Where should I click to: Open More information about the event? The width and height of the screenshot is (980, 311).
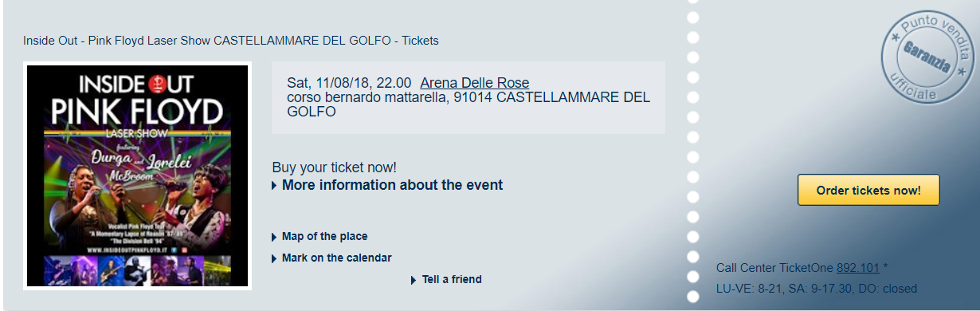(x=392, y=185)
